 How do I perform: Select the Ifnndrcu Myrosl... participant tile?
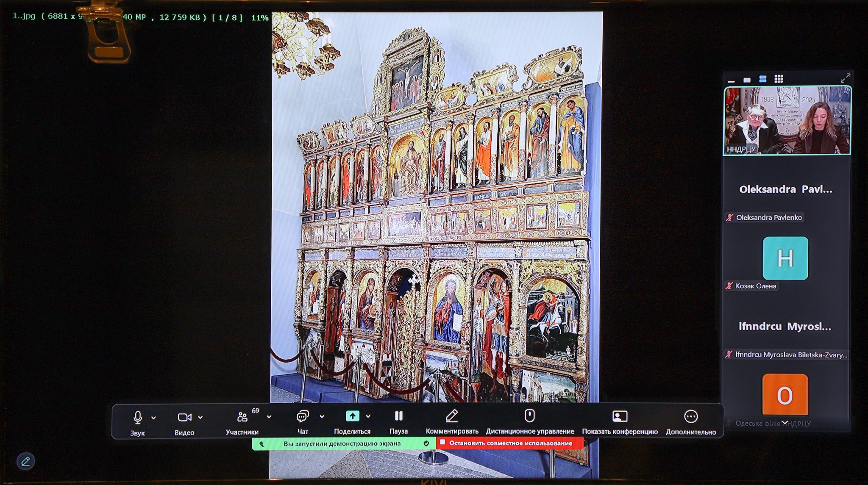pos(785,327)
